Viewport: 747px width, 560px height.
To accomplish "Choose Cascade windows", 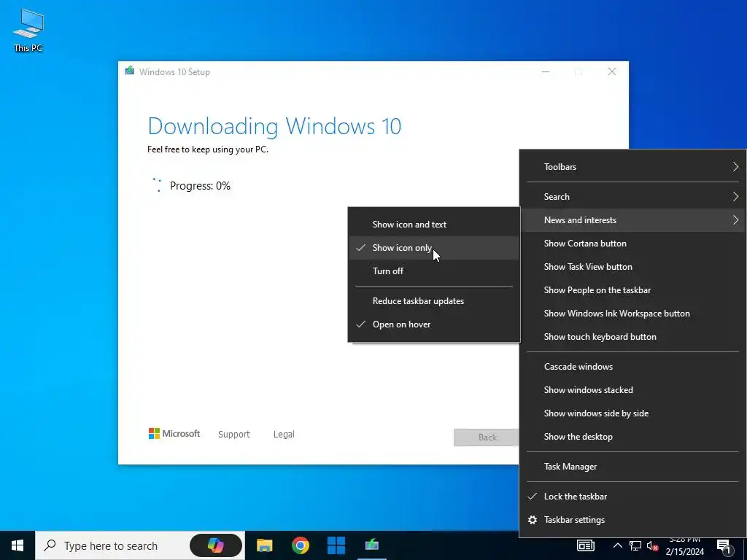I will (x=632, y=367).
